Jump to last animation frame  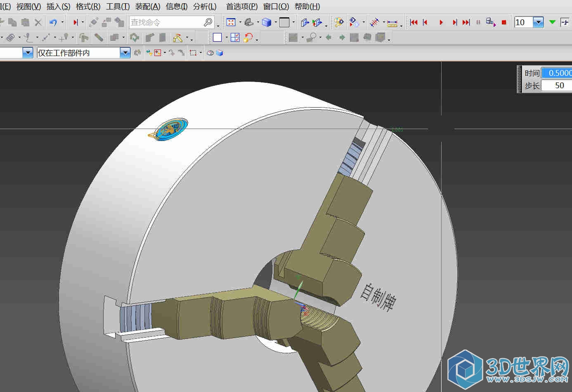(x=466, y=22)
